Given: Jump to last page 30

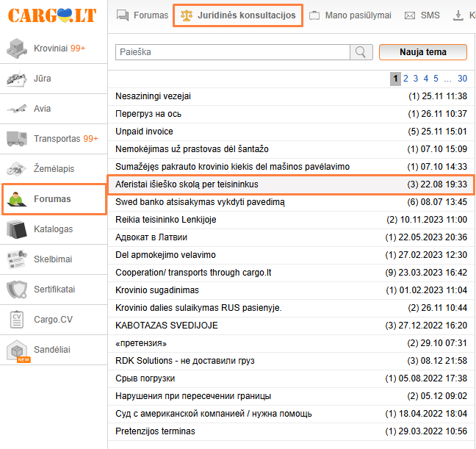Looking at the screenshot, I should (461, 79).
